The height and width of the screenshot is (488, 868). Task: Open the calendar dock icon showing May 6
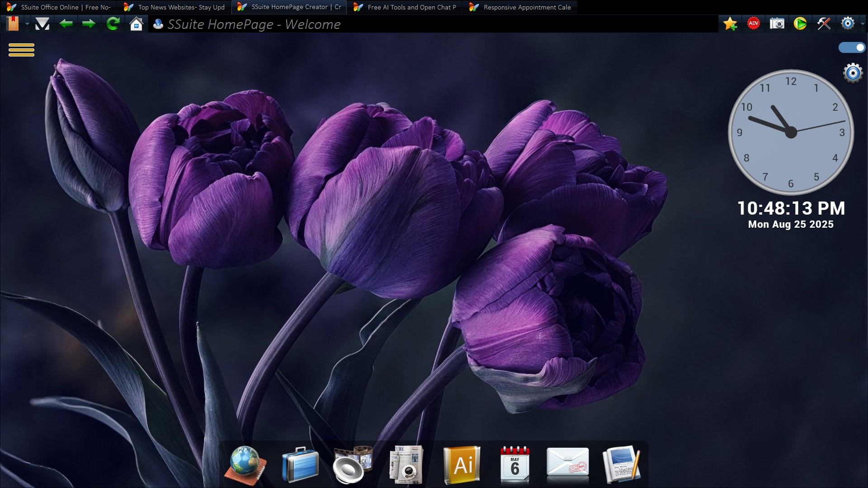(515, 465)
